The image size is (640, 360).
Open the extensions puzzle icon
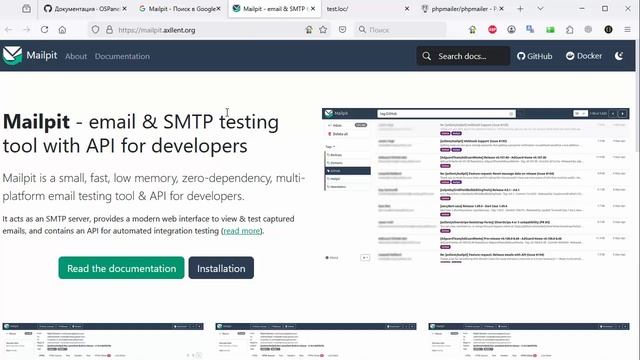(570, 29)
